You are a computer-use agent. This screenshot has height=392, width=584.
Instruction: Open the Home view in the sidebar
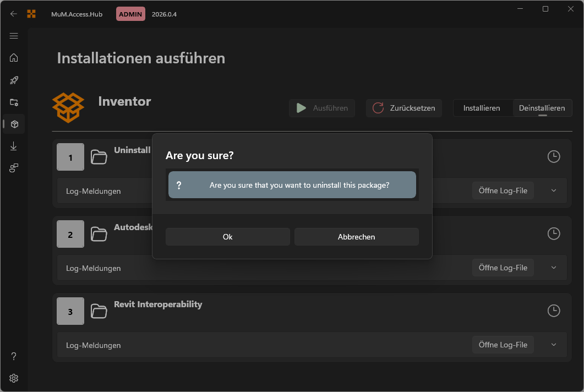[14, 58]
